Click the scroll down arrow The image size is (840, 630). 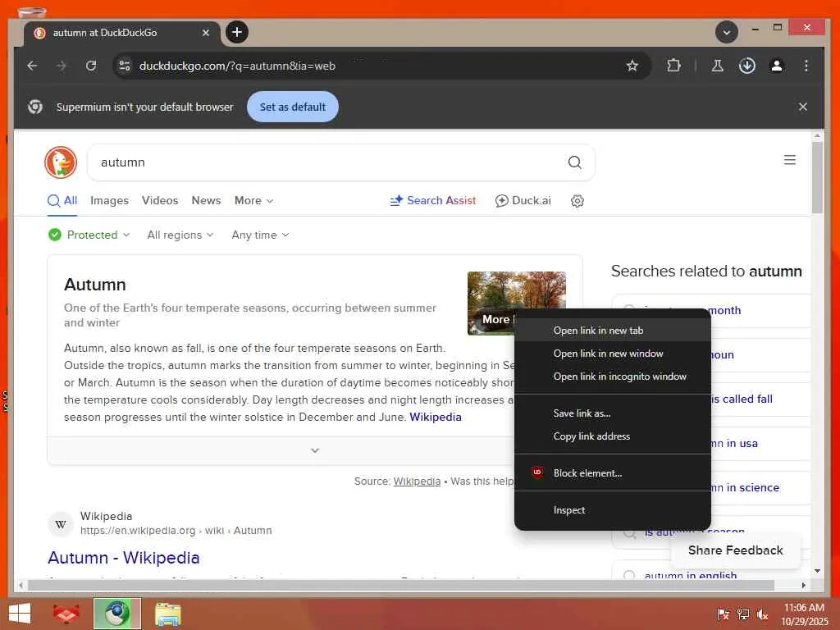coord(817,571)
